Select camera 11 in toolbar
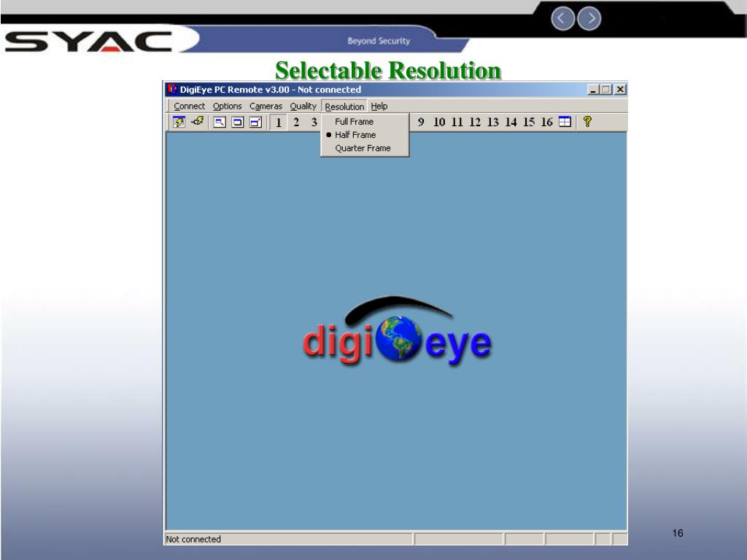Screen dimensions: 747x560 click(457, 122)
